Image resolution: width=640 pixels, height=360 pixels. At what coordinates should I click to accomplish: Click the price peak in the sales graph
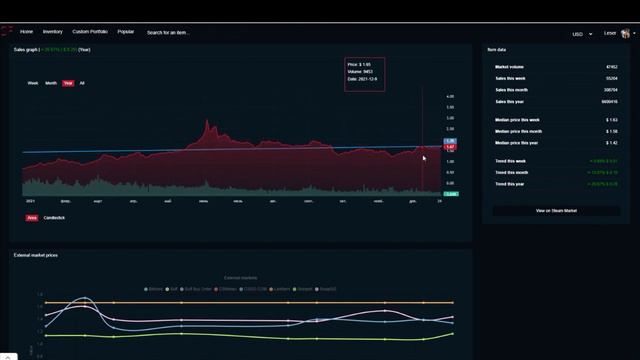pyautogui.click(x=207, y=121)
